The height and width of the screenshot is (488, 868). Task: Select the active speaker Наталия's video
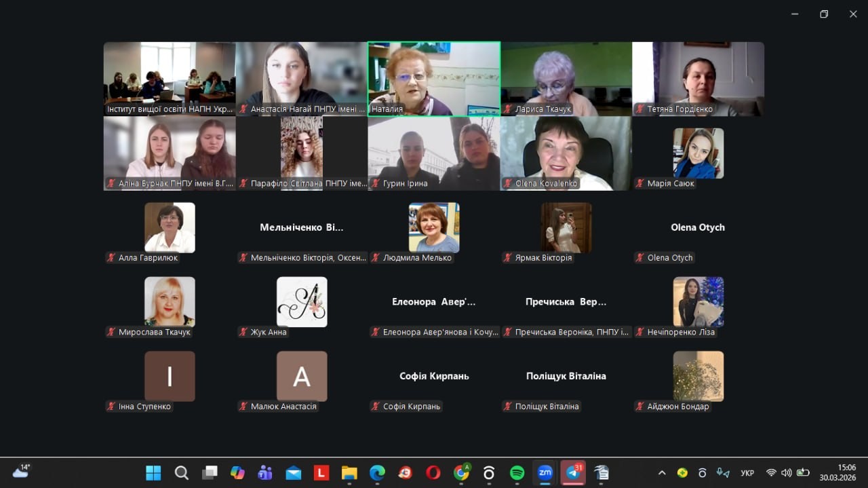(434, 78)
